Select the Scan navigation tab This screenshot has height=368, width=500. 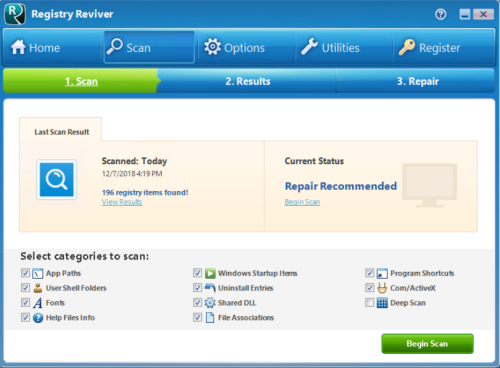(149, 47)
